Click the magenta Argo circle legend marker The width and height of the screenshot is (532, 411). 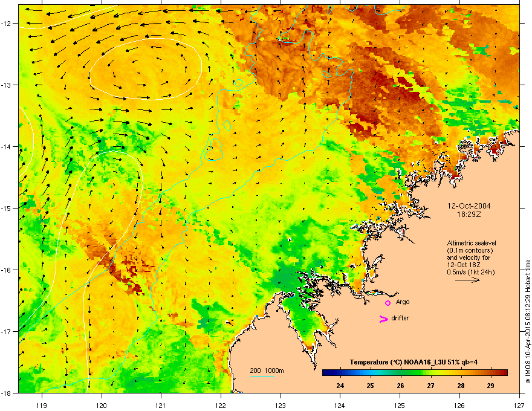click(388, 303)
